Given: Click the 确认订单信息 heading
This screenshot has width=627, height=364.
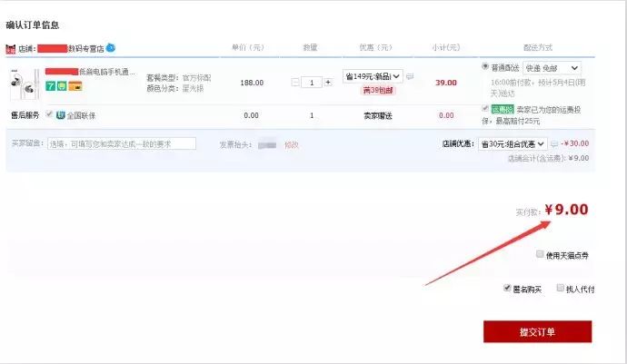Looking at the screenshot, I should (x=33, y=25).
